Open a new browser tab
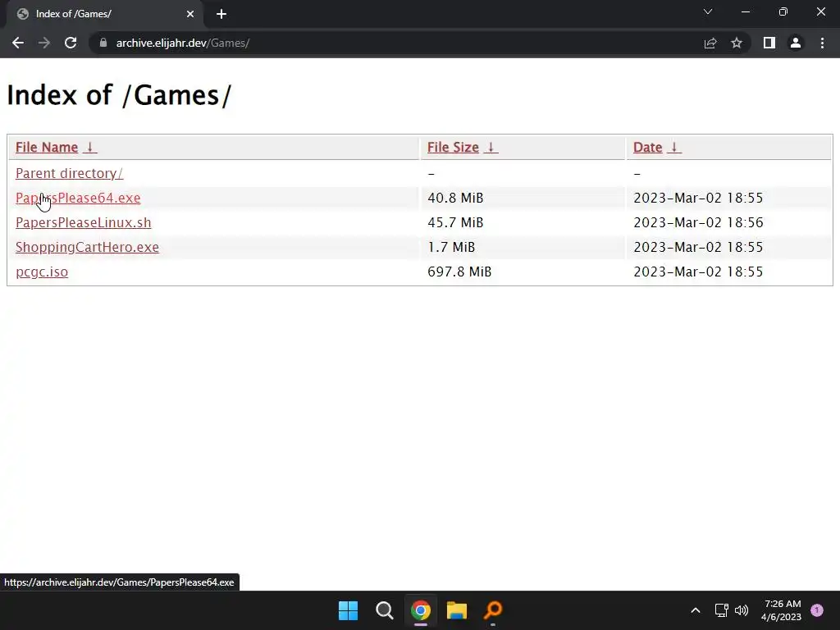Image resolution: width=840 pixels, height=630 pixels. (x=221, y=14)
